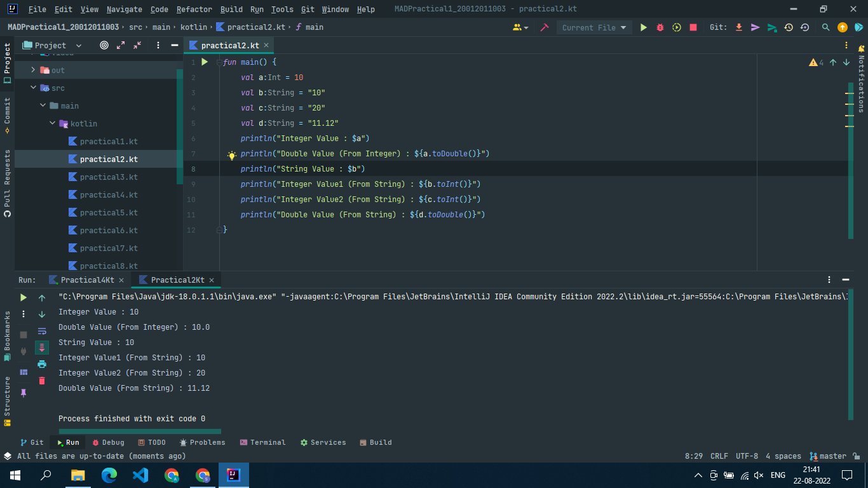
Task: Expand the out folder
Action: click(x=34, y=70)
